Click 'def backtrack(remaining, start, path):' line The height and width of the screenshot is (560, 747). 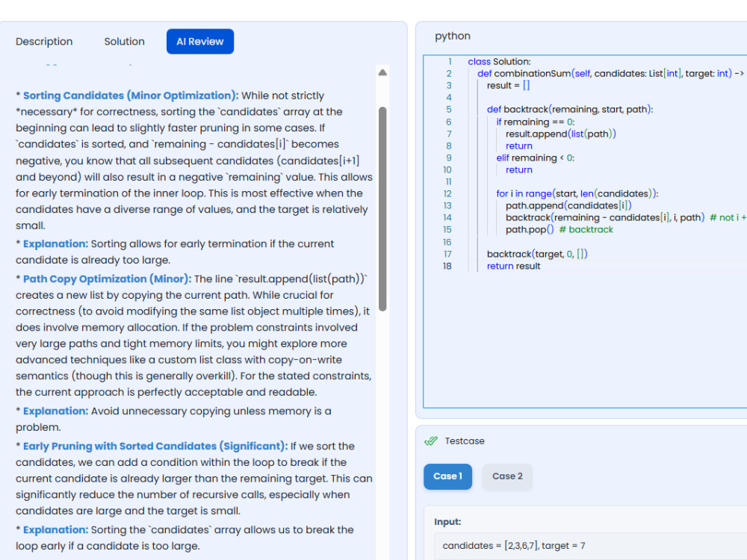570,109
